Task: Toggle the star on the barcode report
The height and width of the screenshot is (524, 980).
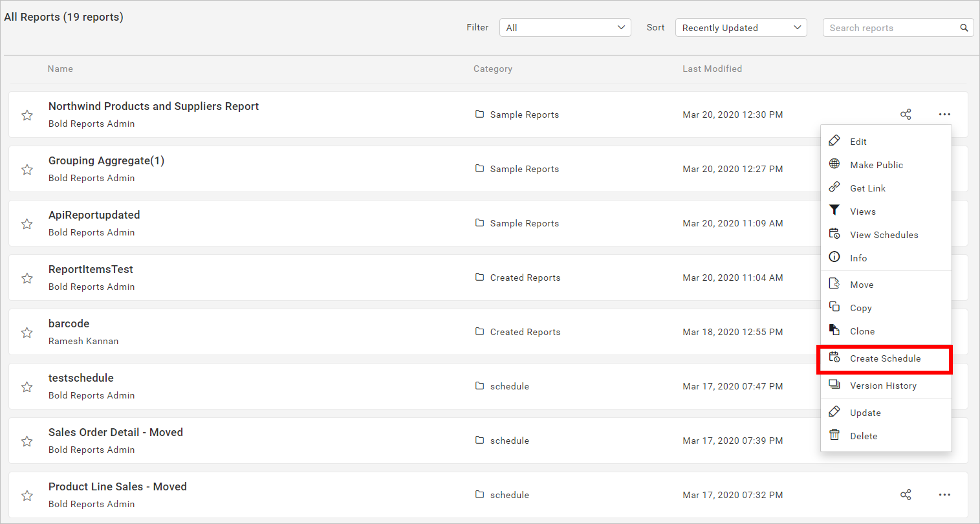Action: 27,332
